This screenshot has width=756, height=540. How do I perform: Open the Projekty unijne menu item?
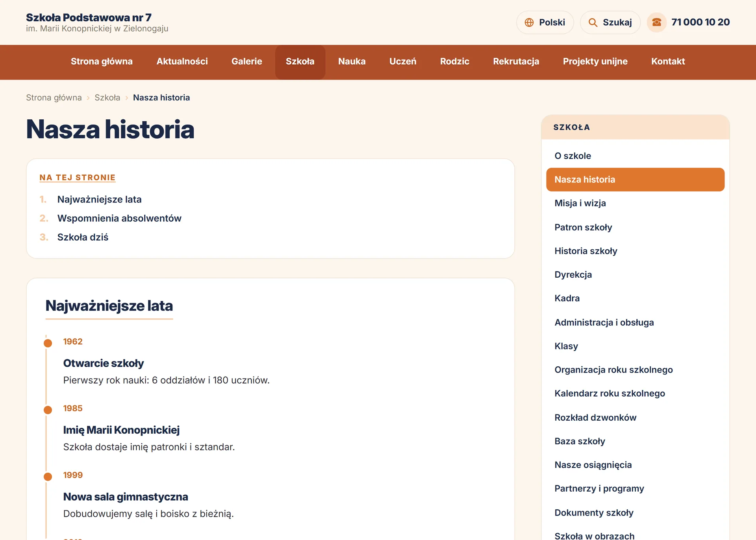[595, 61]
